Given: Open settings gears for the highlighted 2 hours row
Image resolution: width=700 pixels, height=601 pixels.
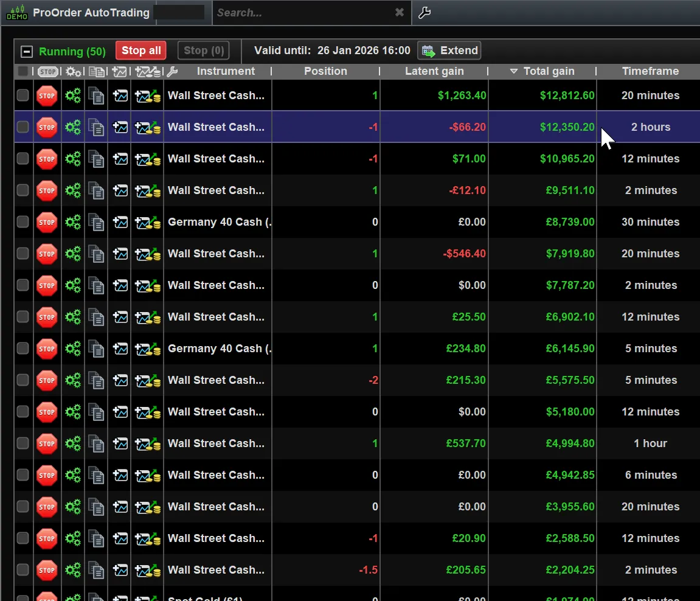Looking at the screenshot, I should (x=73, y=127).
